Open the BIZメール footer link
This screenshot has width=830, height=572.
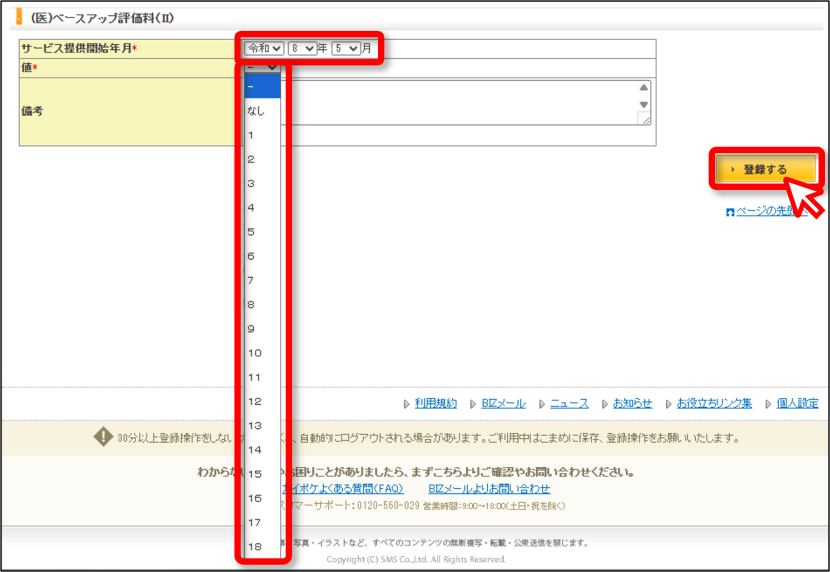[503, 403]
